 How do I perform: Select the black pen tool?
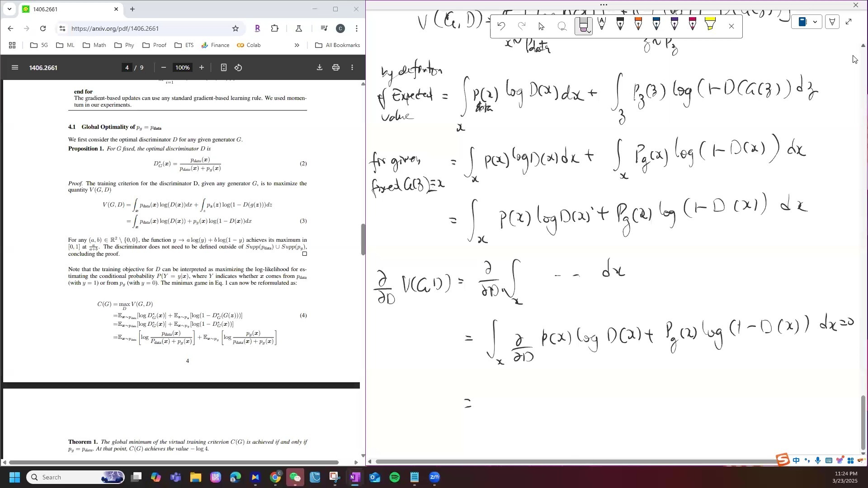[620, 24]
